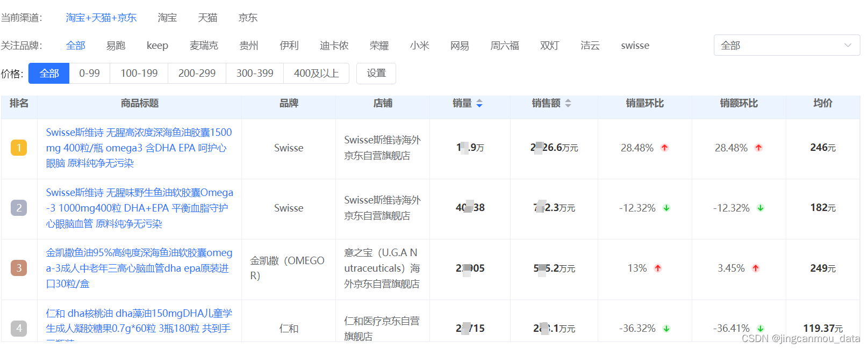Click the dropdown chevron arrow
The width and height of the screenshot is (868, 349).
click(848, 45)
